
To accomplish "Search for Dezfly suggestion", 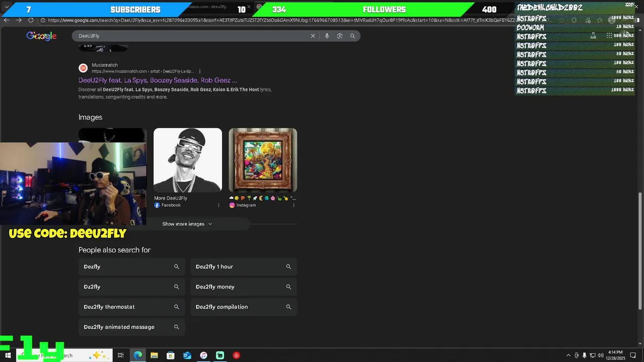I will click(132, 266).
